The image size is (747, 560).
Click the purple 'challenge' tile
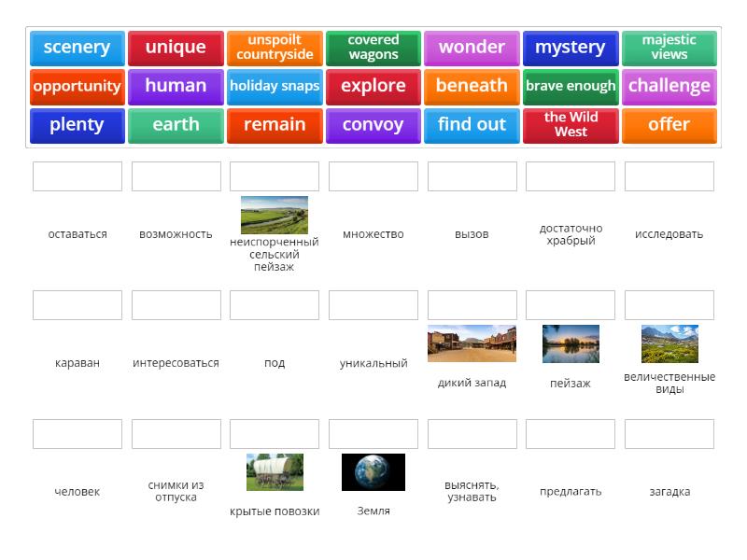coord(669,86)
